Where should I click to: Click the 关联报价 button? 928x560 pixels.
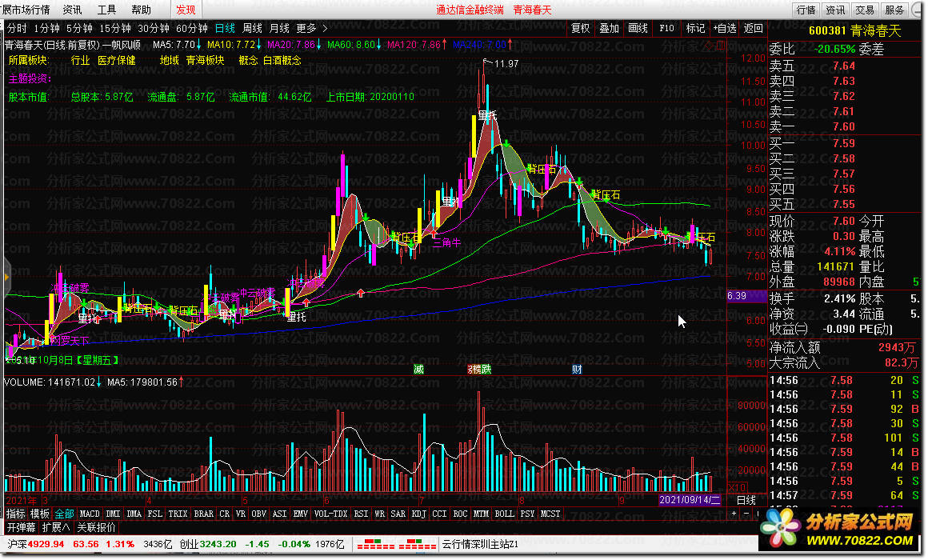point(97,527)
